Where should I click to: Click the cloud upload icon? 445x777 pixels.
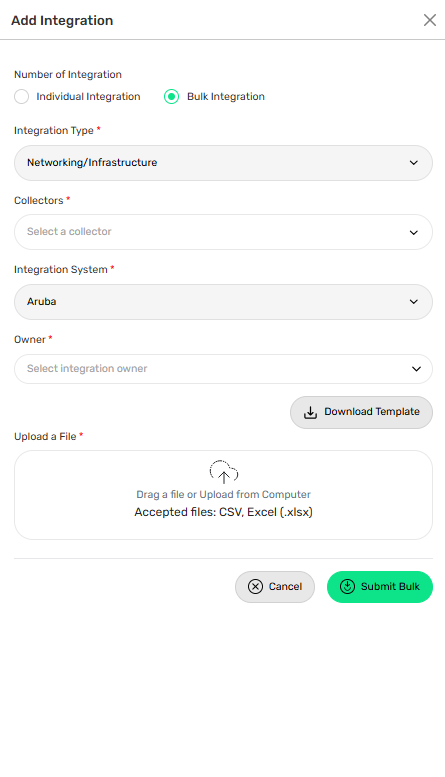[x=223, y=471]
